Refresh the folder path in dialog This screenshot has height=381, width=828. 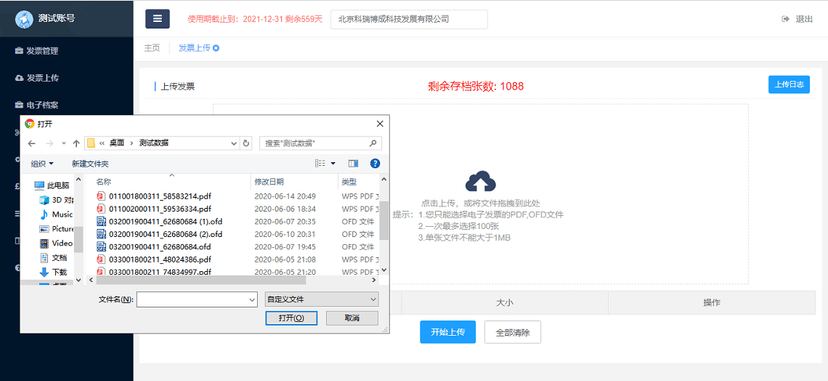(x=246, y=143)
